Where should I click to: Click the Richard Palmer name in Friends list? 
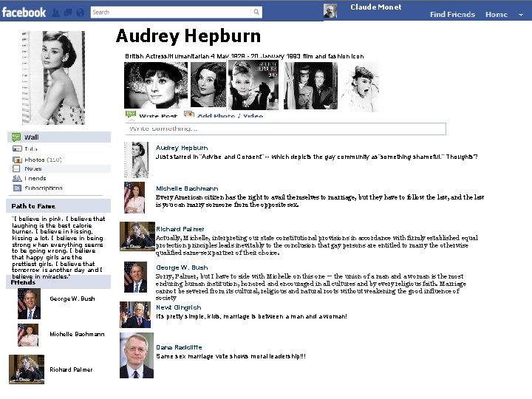pyautogui.click(x=71, y=369)
